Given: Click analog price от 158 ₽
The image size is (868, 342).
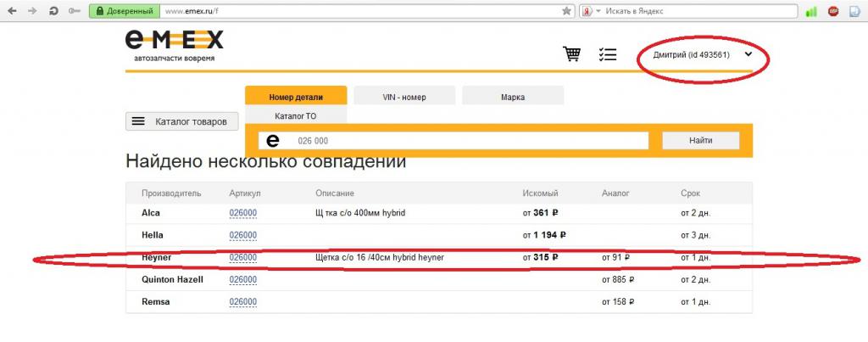Looking at the screenshot, I should [618, 301].
